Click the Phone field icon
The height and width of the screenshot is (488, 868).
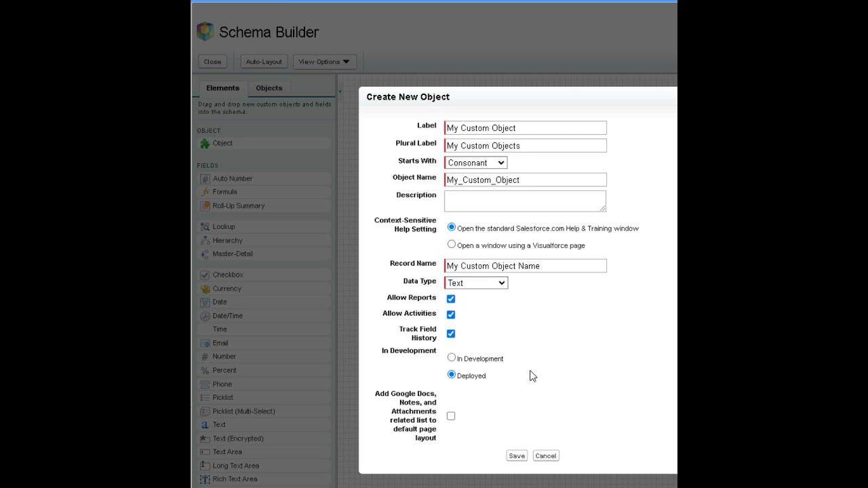205,384
